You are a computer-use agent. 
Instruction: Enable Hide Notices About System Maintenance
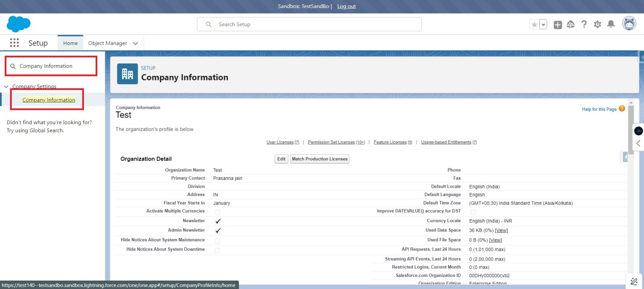tap(217, 240)
